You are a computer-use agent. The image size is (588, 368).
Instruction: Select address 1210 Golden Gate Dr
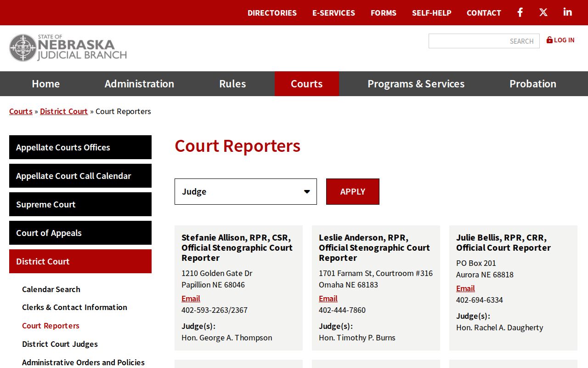pos(217,273)
